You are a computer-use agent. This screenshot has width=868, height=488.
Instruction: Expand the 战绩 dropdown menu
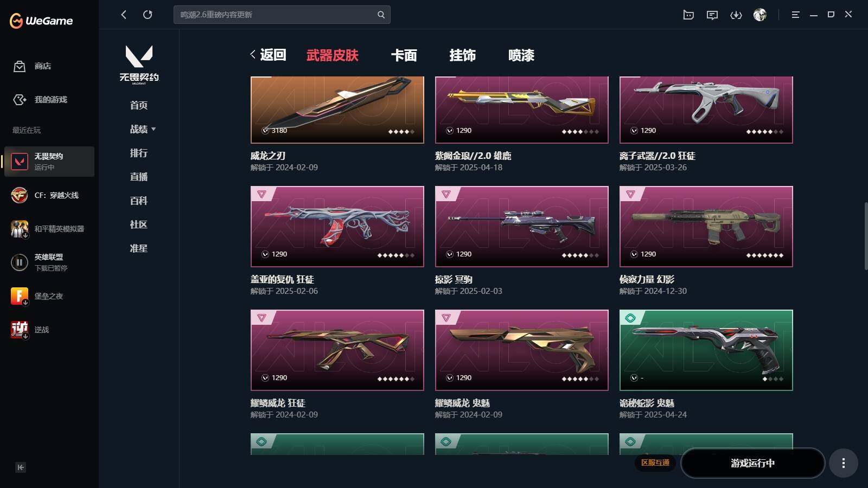[143, 129]
